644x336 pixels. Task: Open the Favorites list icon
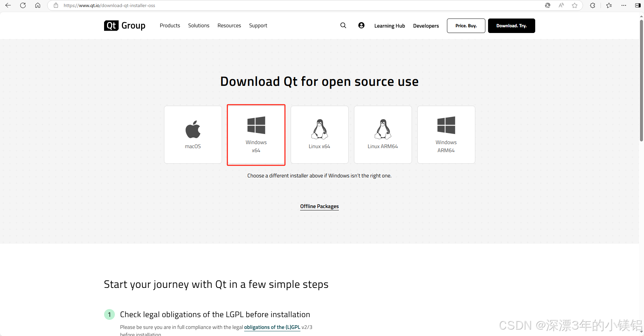click(609, 5)
